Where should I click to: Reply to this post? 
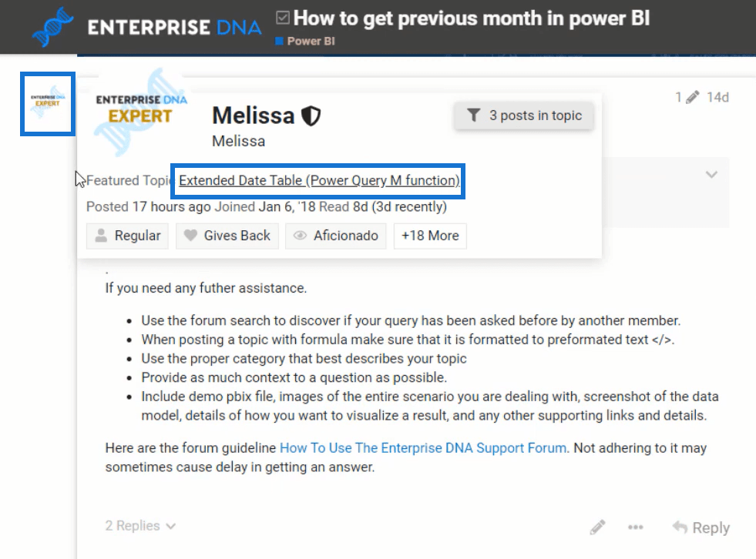coord(701,527)
